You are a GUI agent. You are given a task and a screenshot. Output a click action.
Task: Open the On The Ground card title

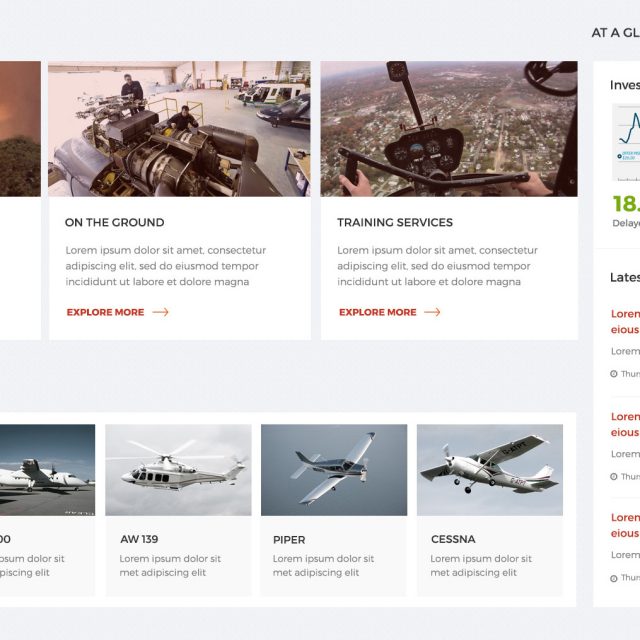click(115, 222)
